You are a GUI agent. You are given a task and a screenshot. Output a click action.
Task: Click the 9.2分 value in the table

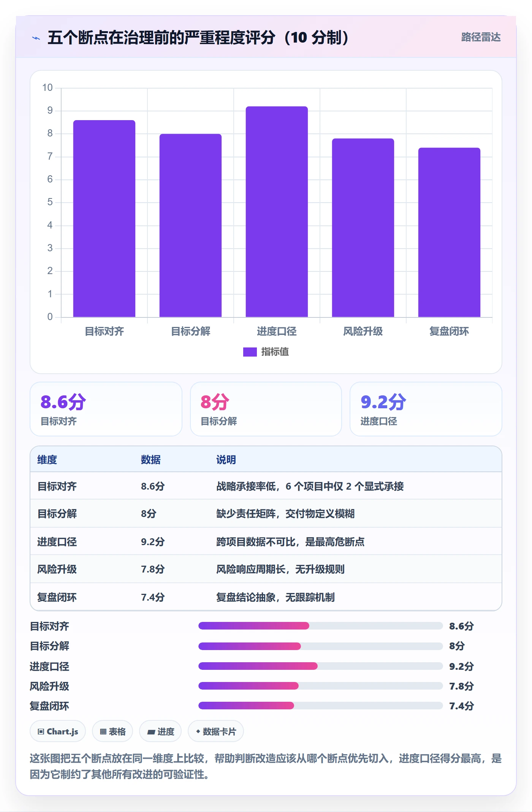point(153,542)
